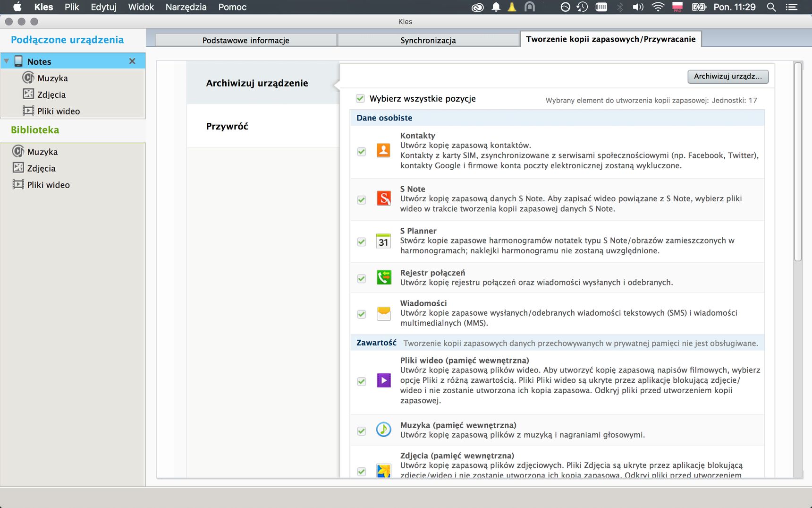The image size is (812, 508).
Task: Switch to Synchronizacja tab
Action: (x=428, y=40)
